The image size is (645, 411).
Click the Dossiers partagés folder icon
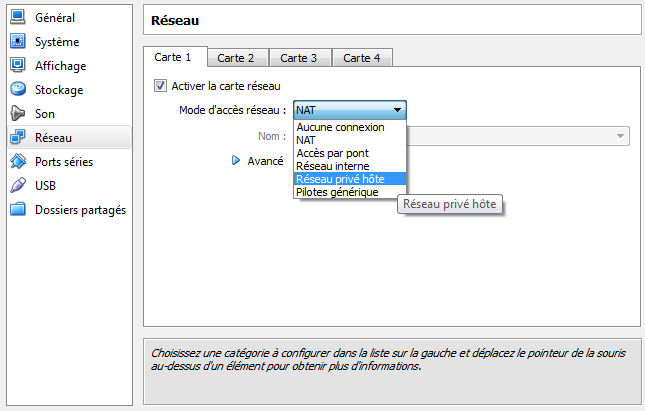18,210
